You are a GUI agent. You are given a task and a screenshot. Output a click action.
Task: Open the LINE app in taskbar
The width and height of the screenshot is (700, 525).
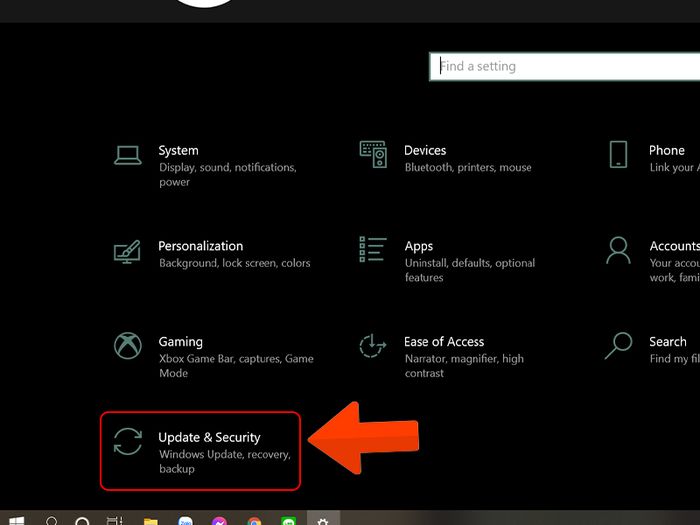[289, 521]
